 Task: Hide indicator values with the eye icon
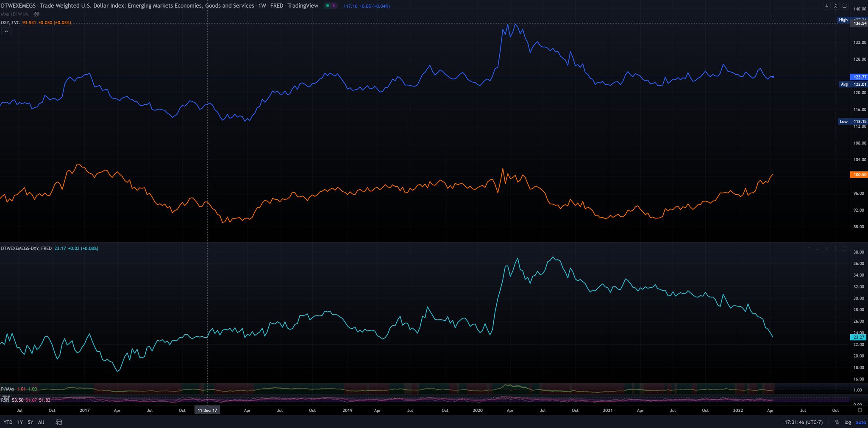point(36,14)
